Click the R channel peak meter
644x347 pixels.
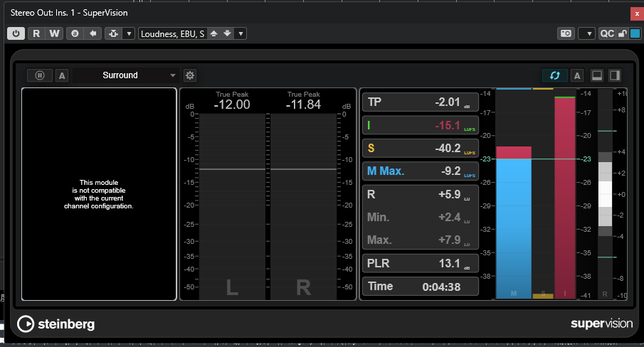pos(304,206)
